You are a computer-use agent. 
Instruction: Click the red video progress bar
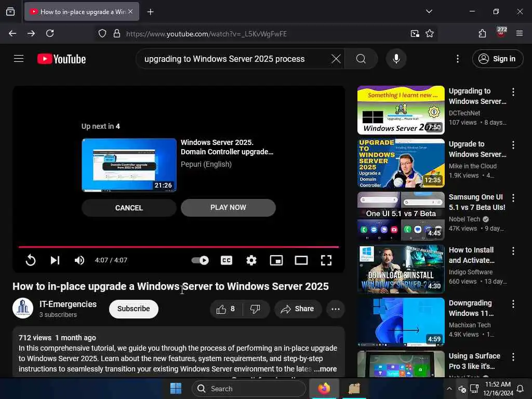[x=179, y=247]
